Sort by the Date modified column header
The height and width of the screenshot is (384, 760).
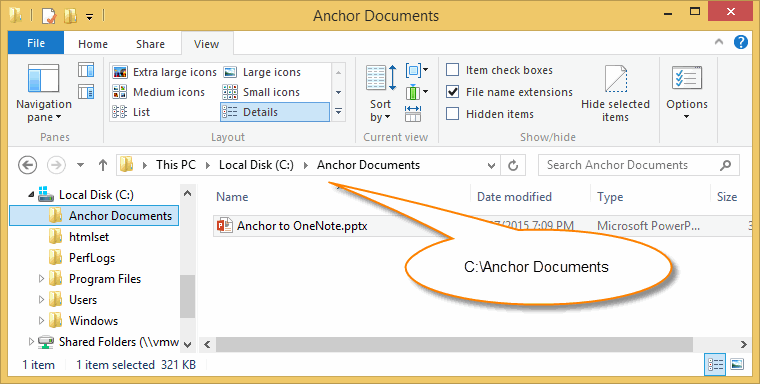pyautogui.click(x=514, y=197)
